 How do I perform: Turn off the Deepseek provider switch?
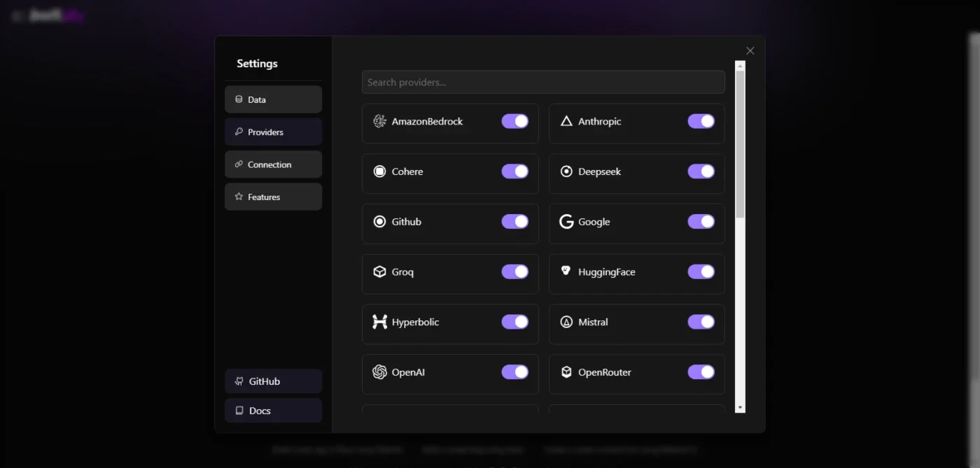click(701, 171)
